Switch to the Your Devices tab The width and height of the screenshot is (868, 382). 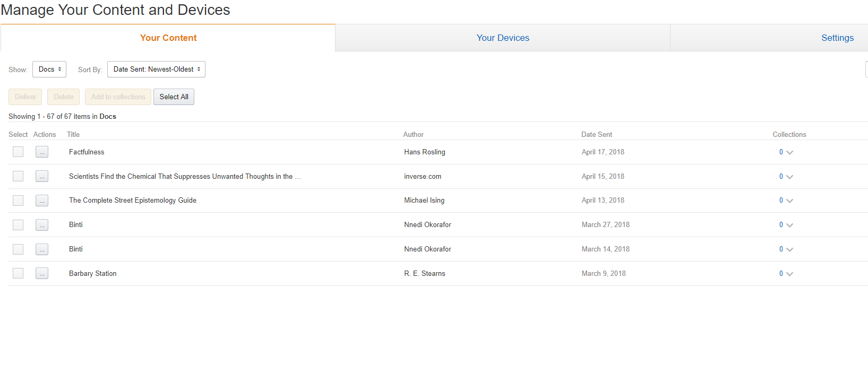tap(503, 38)
